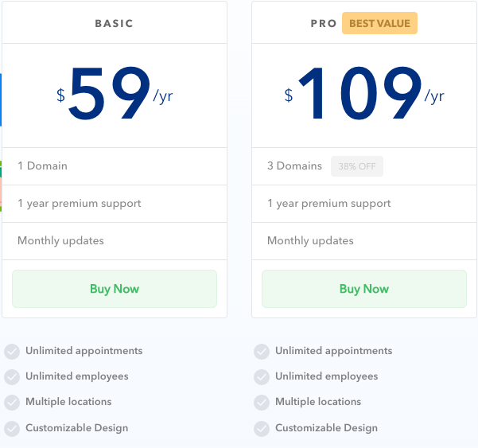Viewport: 478px width, 448px height.
Task: Click checkmark icon beside Basic Unlimited employees
Action: click(12, 377)
